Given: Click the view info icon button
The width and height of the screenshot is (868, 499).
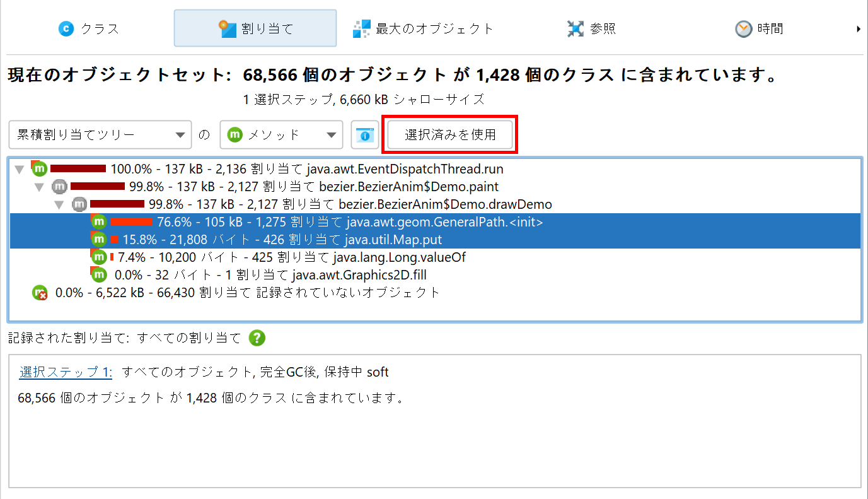Looking at the screenshot, I should [364, 134].
